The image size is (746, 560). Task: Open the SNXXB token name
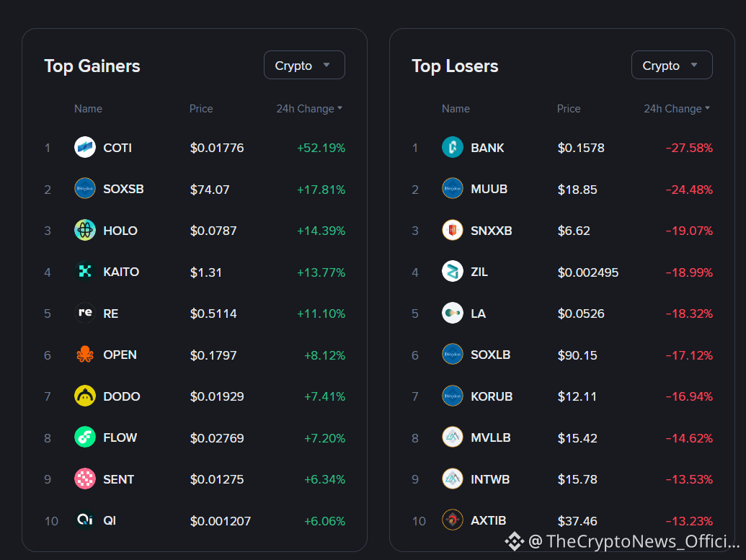[492, 231]
